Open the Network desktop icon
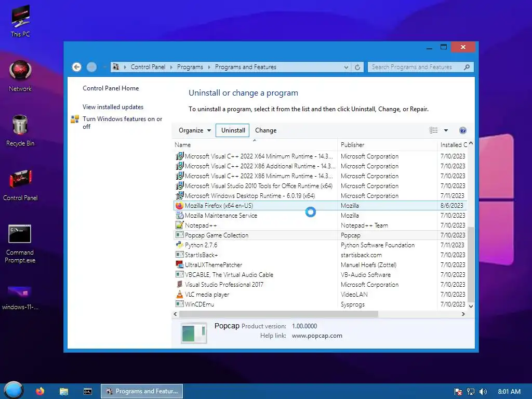Screen dimensions: 532x399 pyautogui.click(x=20, y=76)
